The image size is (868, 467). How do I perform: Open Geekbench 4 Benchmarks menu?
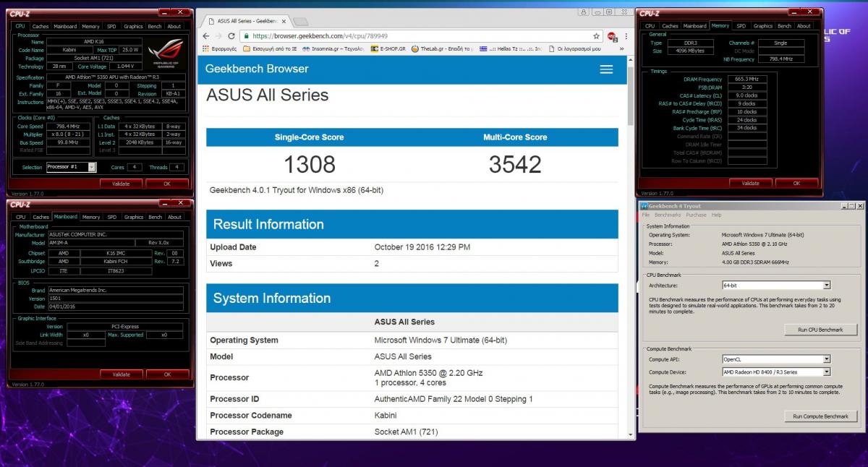[668, 215]
